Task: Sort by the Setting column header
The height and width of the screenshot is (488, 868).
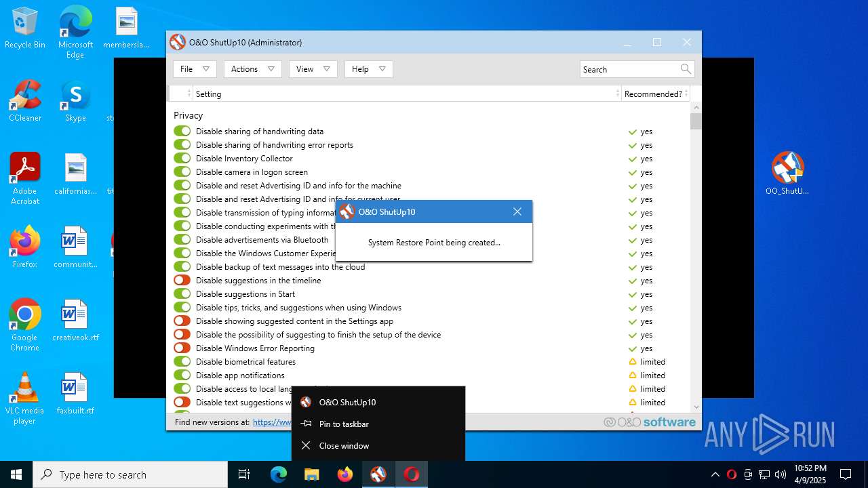Action: (407, 94)
